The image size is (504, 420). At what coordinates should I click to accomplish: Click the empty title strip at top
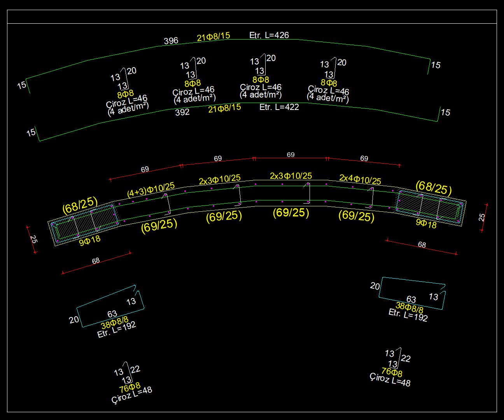coord(252,17)
